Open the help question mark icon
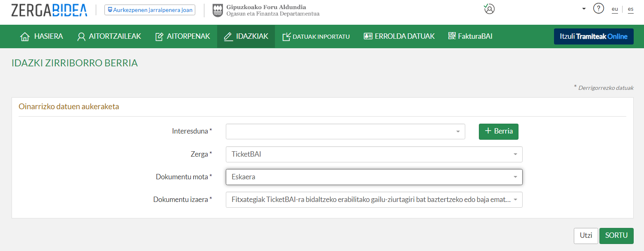Image resolution: width=644 pixels, height=251 pixels. tap(598, 9)
